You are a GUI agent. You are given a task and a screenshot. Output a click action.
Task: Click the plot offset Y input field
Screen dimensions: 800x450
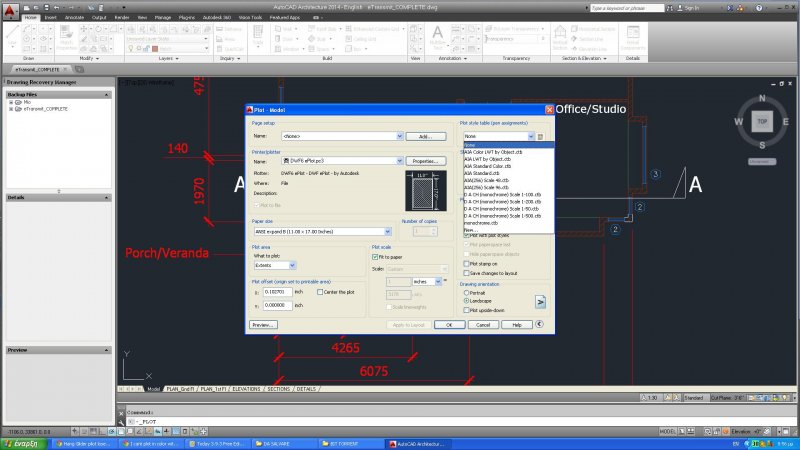(278, 305)
